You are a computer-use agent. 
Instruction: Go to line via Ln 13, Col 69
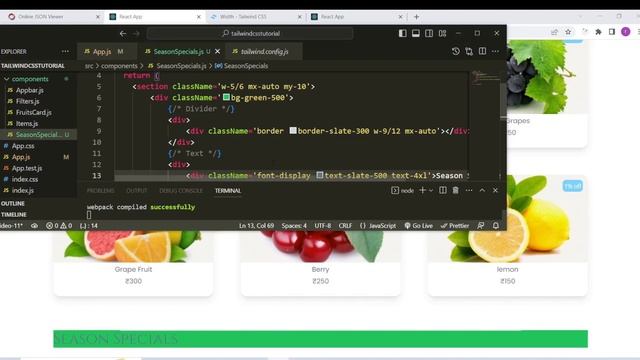coord(256,225)
